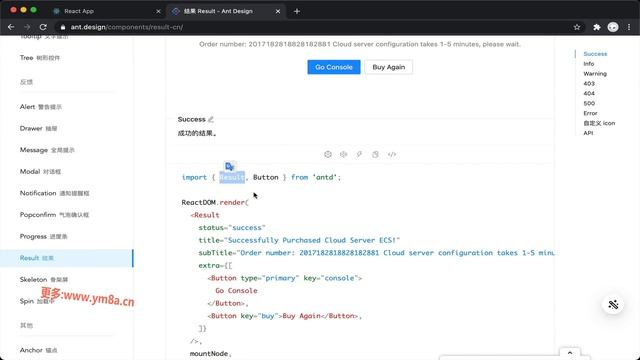Image resolution: width=640 pixels, height=360 pixels.
Task: Jump to Warning anchor in right nav
Action: click(595, 73)
